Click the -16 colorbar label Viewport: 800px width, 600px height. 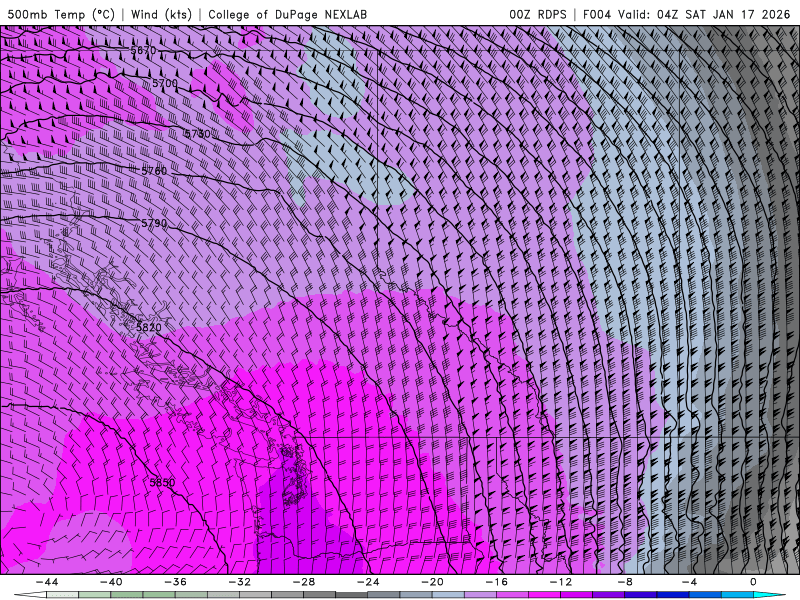497,582
